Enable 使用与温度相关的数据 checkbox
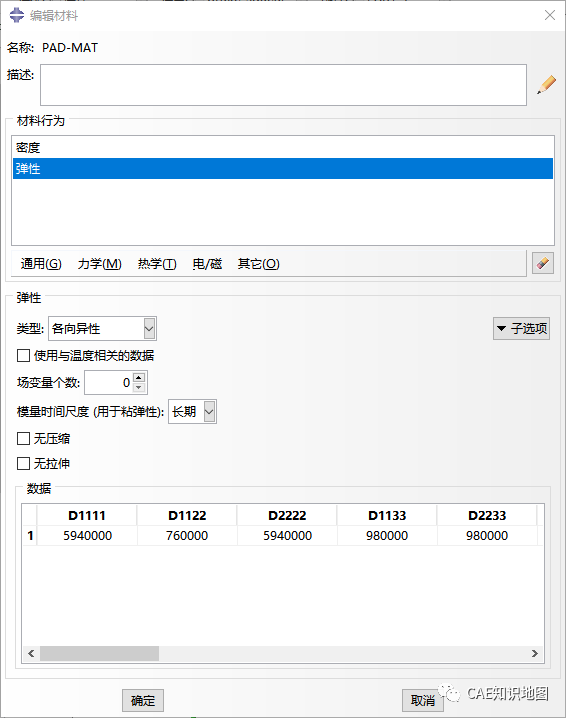The height and width of the screenshot is (718, 566). 23,355
